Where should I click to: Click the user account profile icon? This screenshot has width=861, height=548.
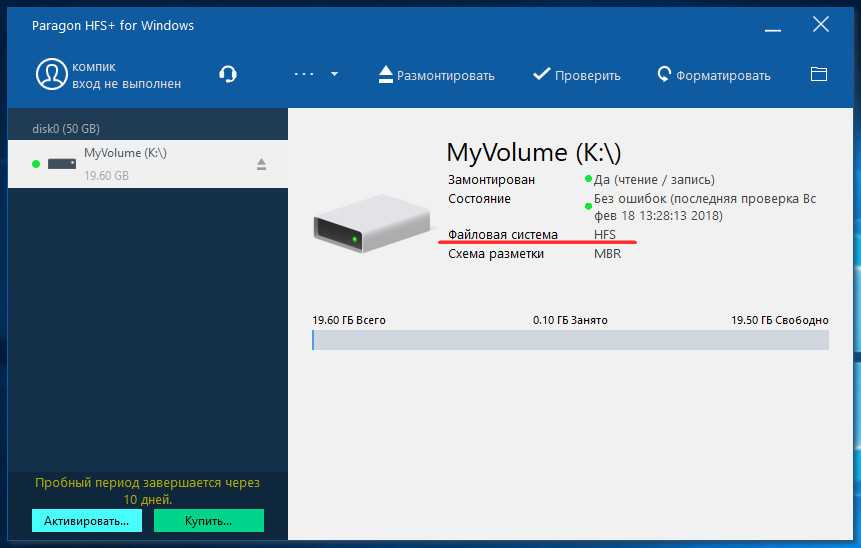(51, 75)
